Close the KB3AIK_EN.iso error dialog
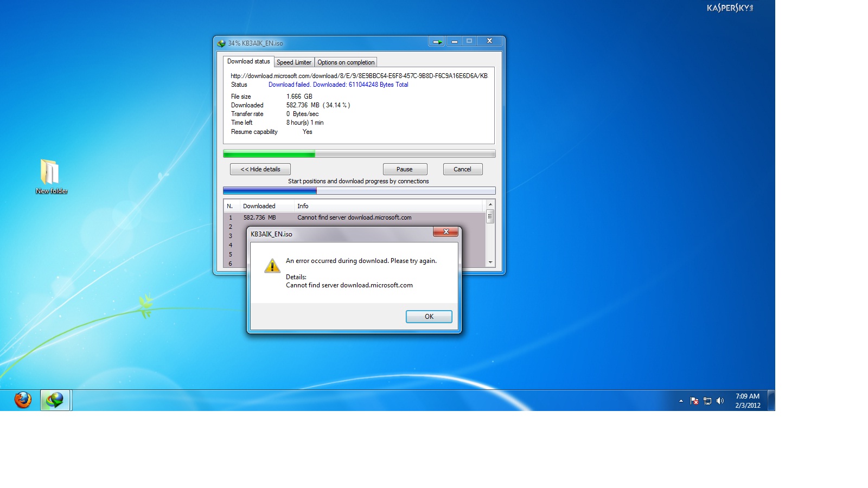868x488 pixels. pos(446,232)
